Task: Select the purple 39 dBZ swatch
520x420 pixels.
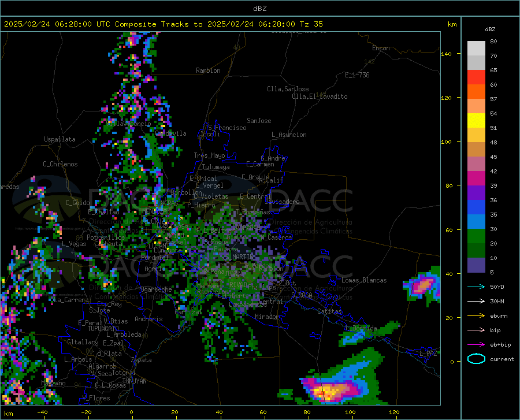Action: coord(476,193)
